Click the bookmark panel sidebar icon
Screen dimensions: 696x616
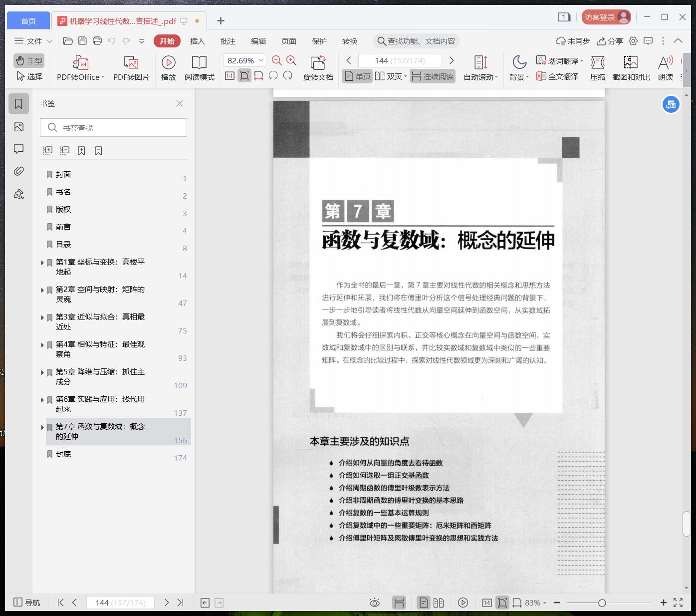click(19, 104)
